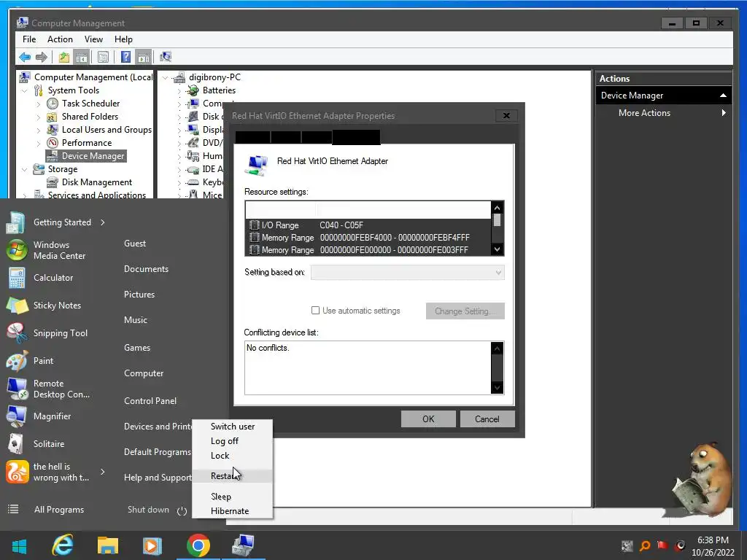This screenshot has height=560, width=747.
Task: Click the Performance gauge icon
Action: coord(53,143)
